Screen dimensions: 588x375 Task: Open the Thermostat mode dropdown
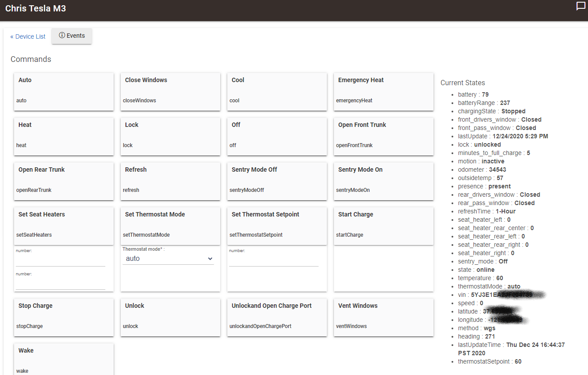[x=169, y=259]
